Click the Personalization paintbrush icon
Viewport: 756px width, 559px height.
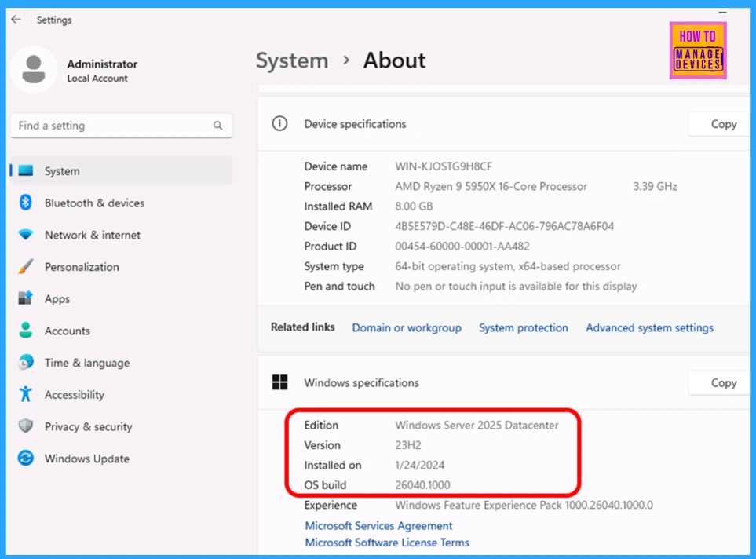point(26,266)
